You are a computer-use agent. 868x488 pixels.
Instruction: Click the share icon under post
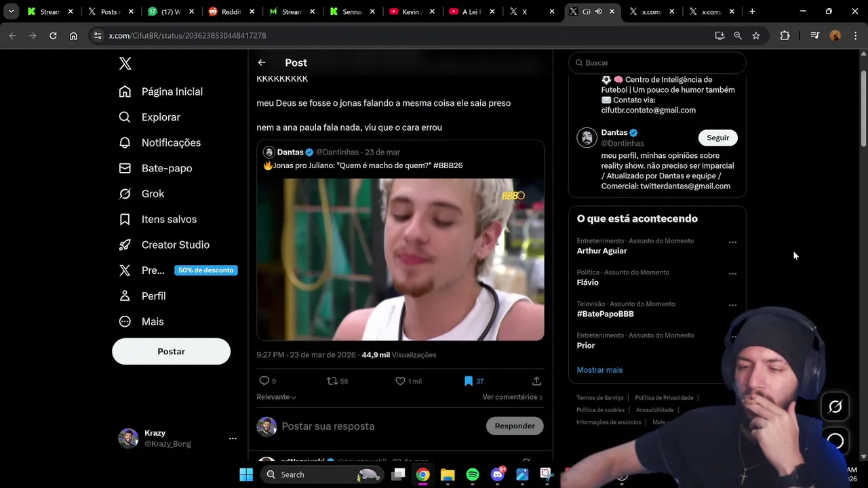point(536,381)
